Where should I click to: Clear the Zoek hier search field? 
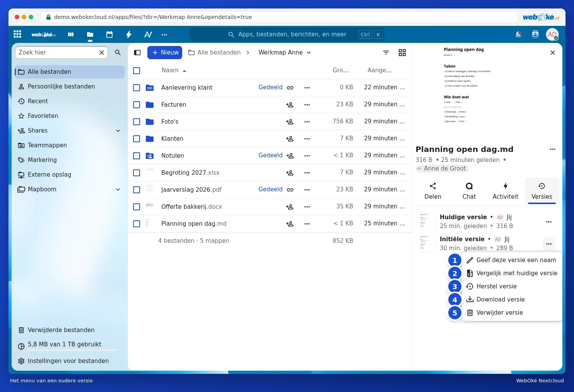102,53
